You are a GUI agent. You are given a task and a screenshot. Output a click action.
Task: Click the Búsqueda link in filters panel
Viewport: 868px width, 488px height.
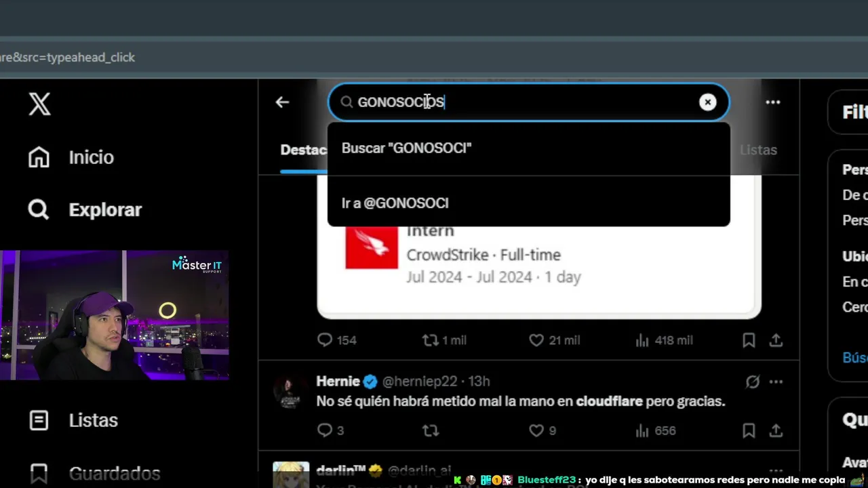pyautogui.click(x=855, y=357)
